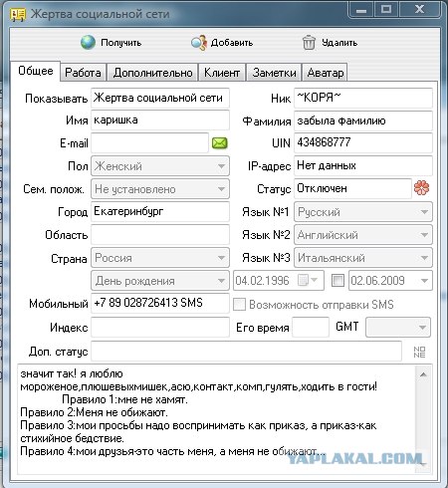This screenshot has width=448, height=488.
Task: Click the empty Область field
Action: click(160, 235)
